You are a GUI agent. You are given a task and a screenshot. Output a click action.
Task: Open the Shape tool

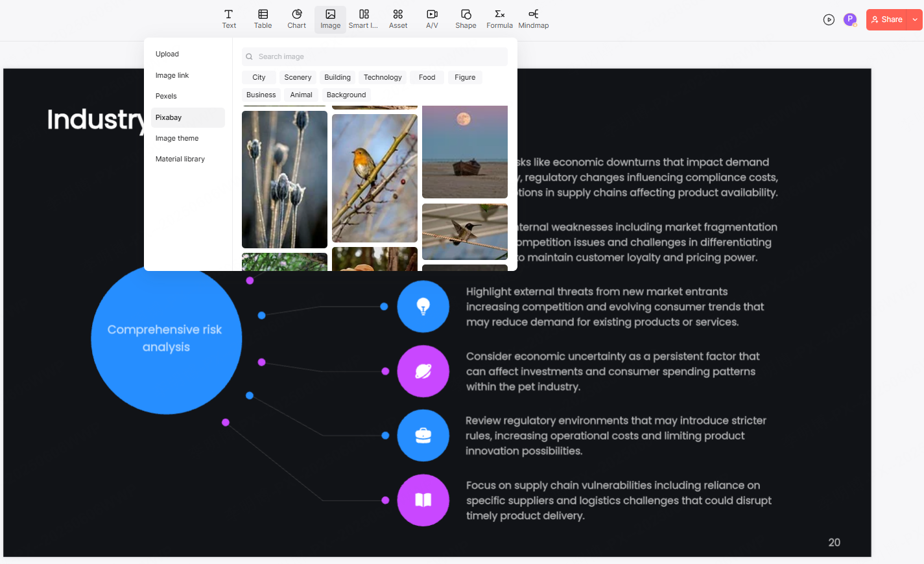point(465,19)
